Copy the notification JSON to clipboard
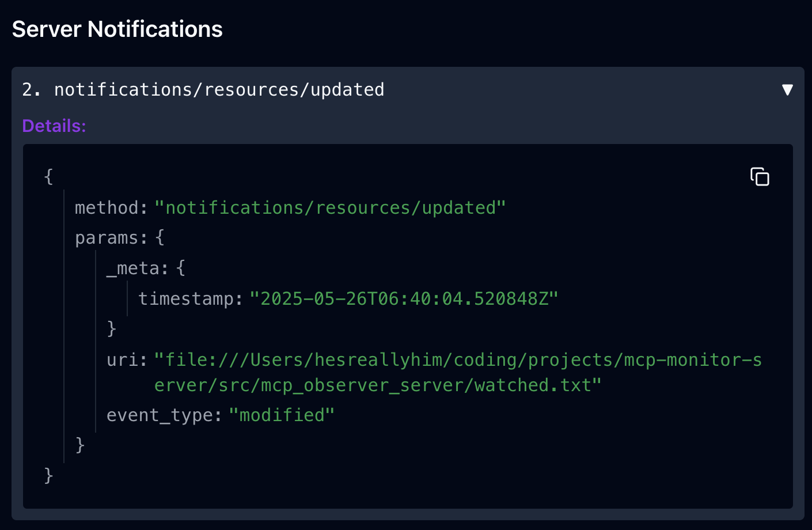 coord(760,177)
